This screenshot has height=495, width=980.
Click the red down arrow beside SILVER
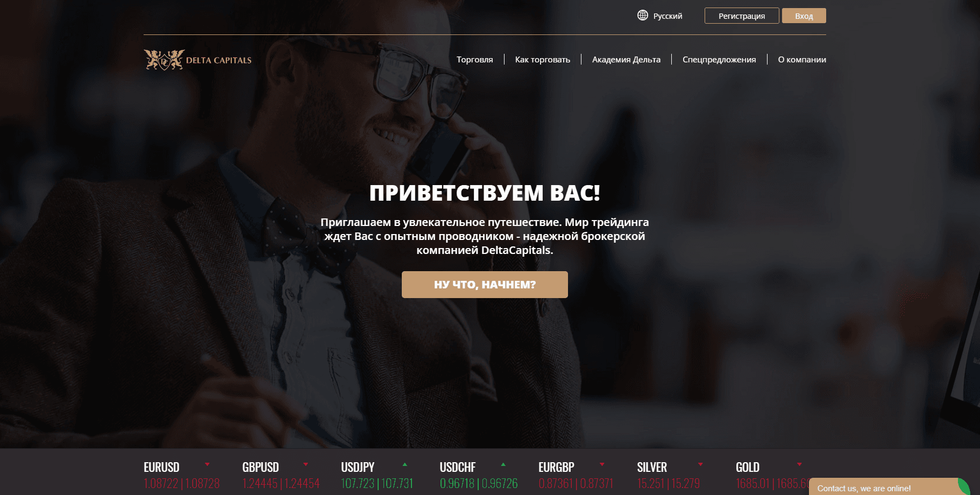tap(700, 464)
